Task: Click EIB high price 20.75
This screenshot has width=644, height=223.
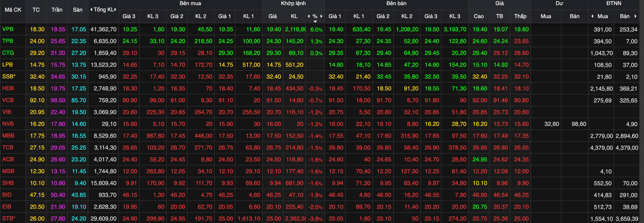Action: (x=480, y=207)
